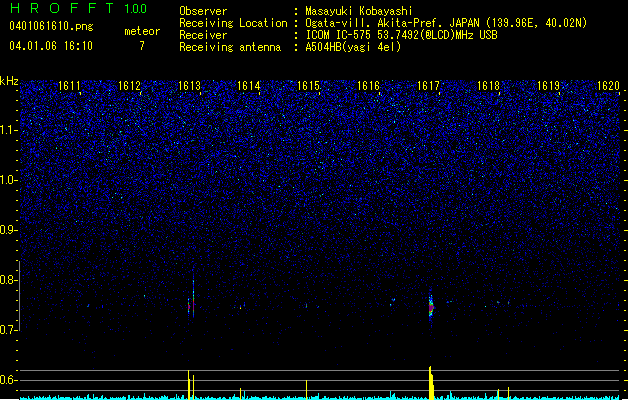Click the meteor count value 7

pyautogui.click(x=142, y=46)
